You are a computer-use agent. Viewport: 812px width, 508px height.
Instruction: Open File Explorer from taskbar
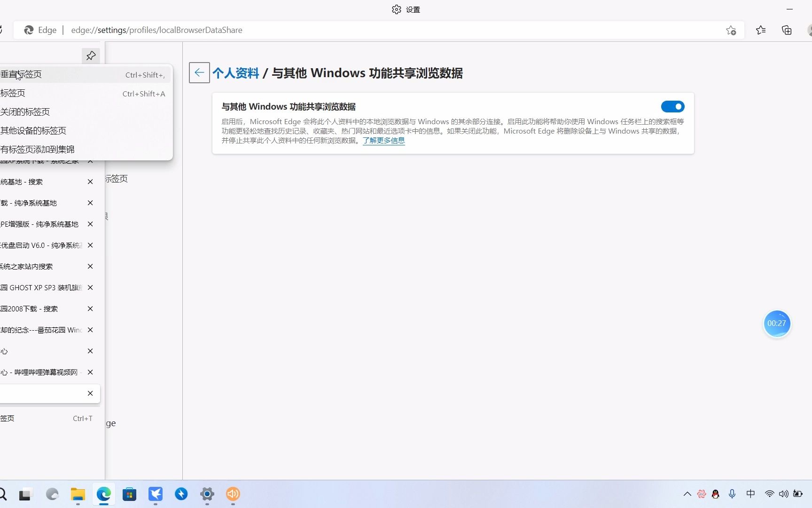[x=78, y=494]
